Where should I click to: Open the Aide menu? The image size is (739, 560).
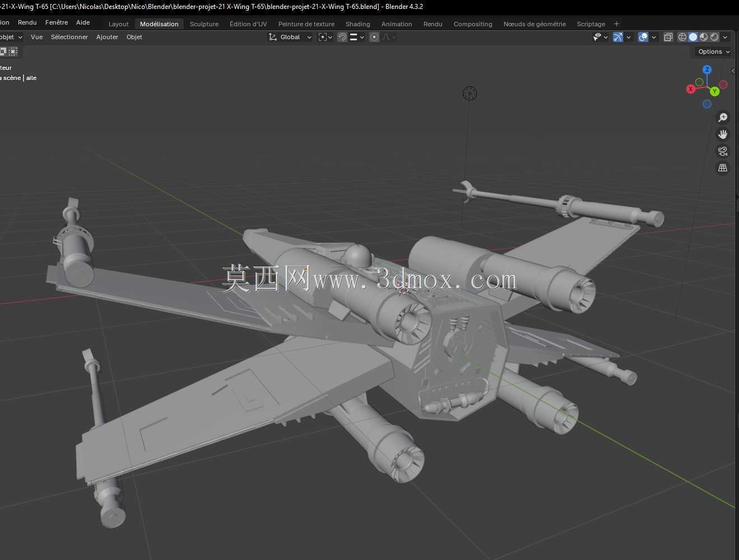coord(83,22)
